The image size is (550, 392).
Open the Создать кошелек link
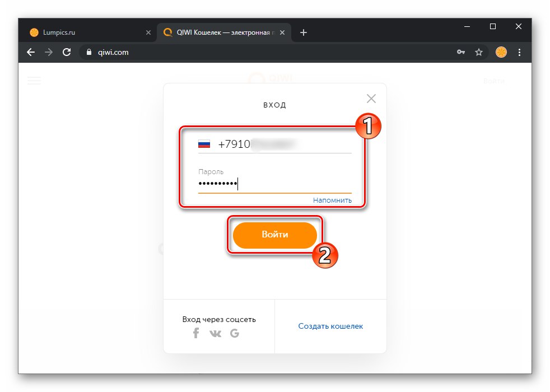[x=330, y=326]
